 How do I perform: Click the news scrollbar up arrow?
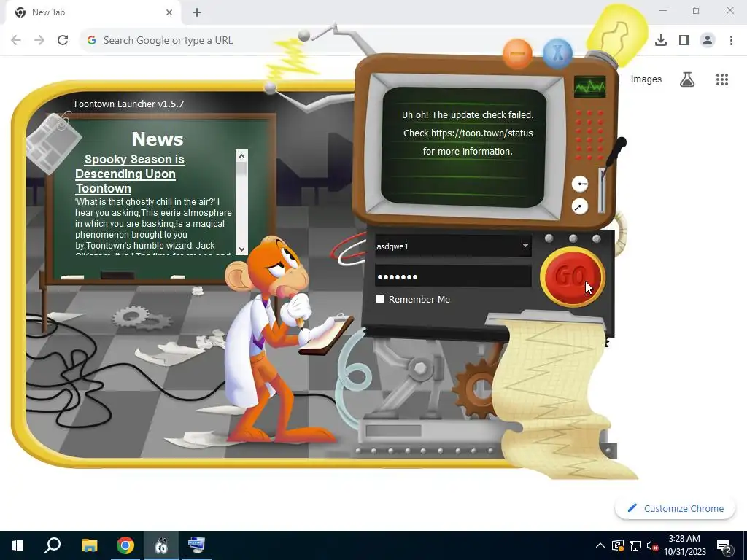pyautogui.click(x=241, y=156)
